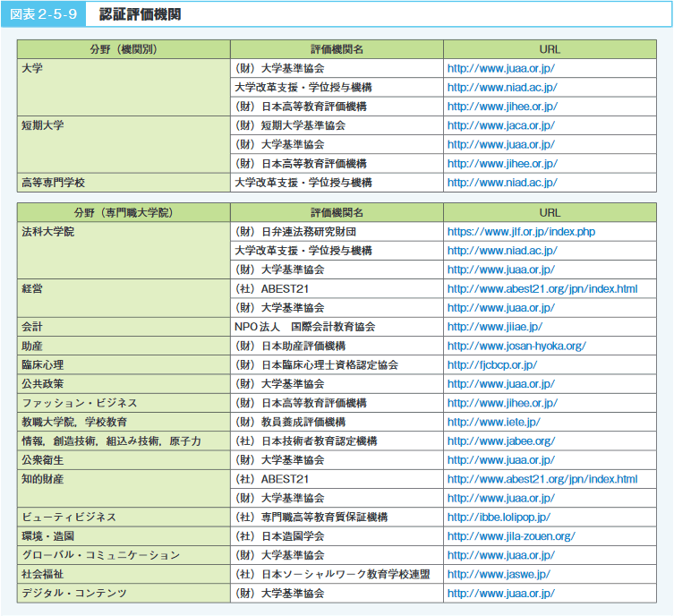
Task: Select the （財）短期大学基準協会 cell
Action: pos(337,125)
